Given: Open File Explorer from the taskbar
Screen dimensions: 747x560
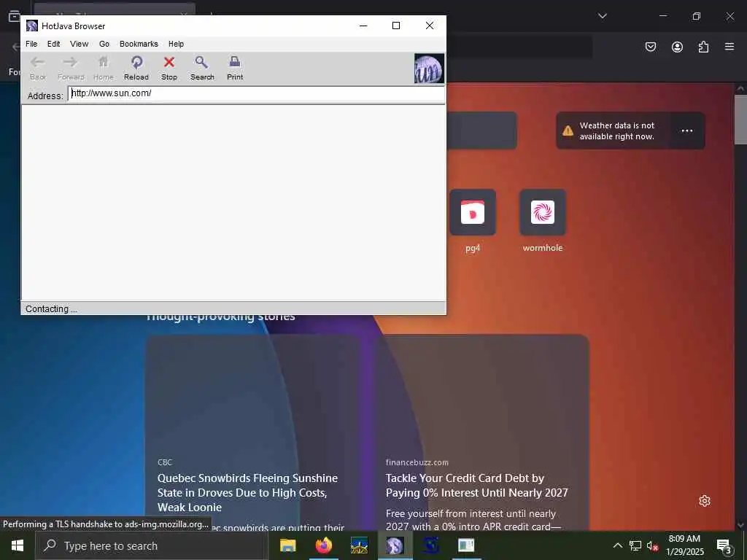Looking at the screenshot, I should (287, 545).
